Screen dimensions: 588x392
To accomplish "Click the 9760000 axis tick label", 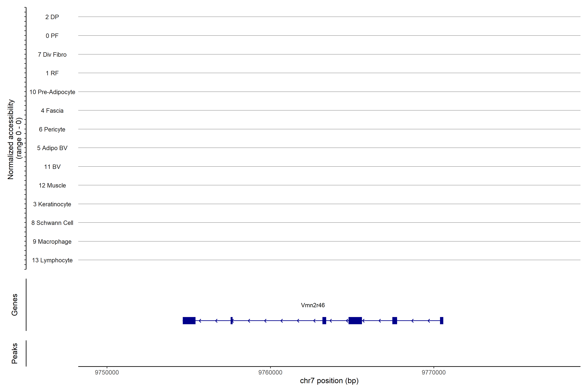I will click(270, 372).
